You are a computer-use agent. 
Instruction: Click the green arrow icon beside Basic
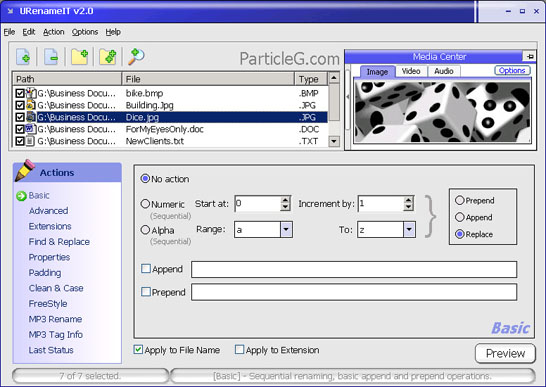pyautogui.click(x=21, y=196)
